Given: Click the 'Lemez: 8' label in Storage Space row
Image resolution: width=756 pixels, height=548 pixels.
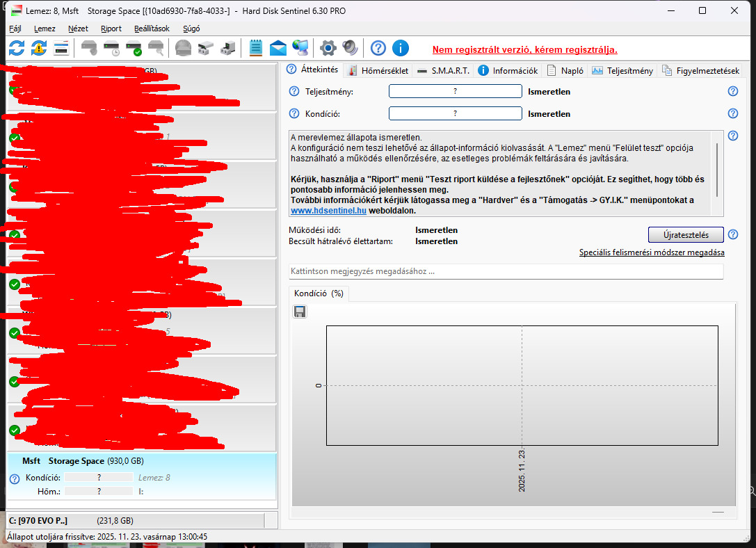Looking at the screenshot, I should [154, 478].
